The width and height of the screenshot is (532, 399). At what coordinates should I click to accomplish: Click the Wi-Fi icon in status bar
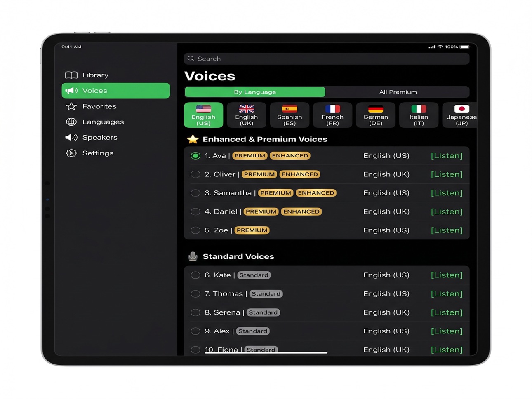click(x=440, y=47)
